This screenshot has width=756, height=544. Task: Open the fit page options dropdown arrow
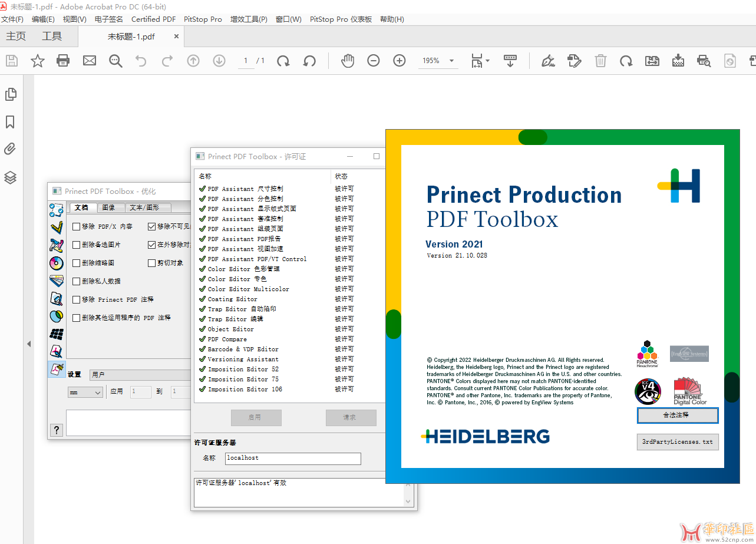point(487,61)
